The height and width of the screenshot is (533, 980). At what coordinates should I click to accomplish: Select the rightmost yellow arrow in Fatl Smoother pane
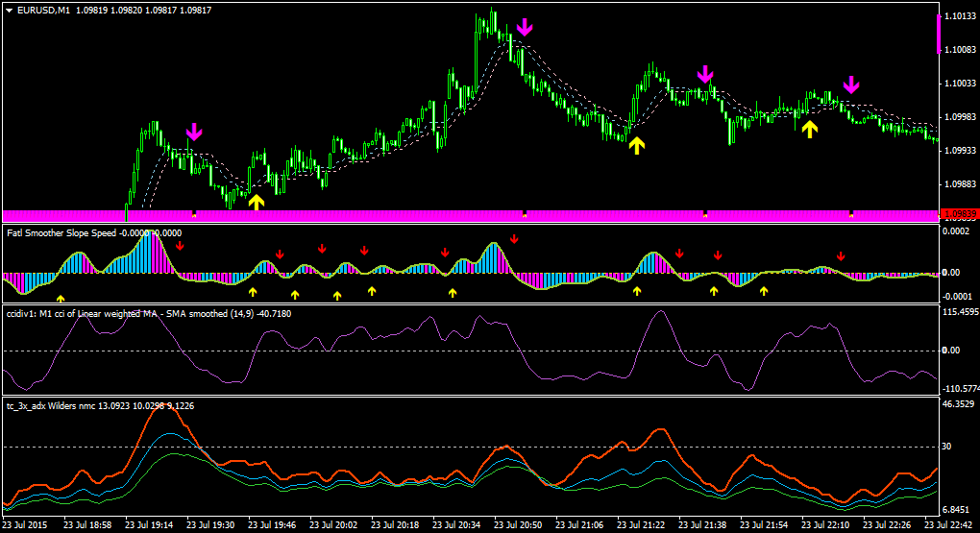pos(764,291)
